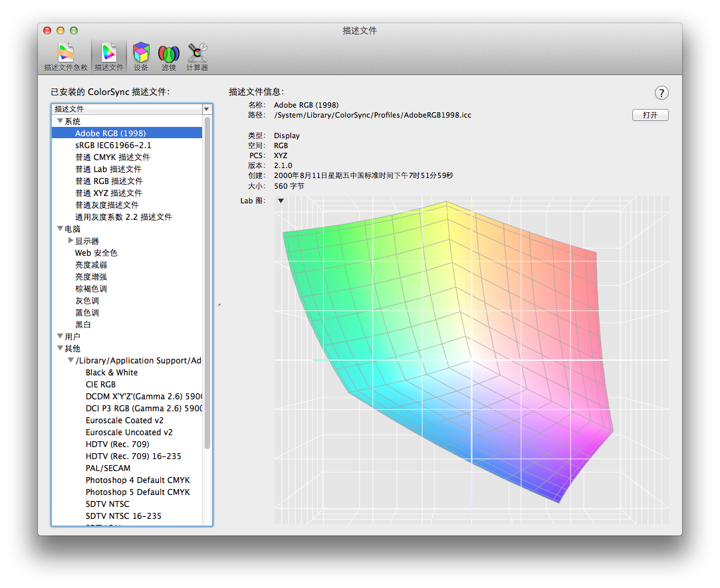Collapse the 系统 group

point(60,122)
